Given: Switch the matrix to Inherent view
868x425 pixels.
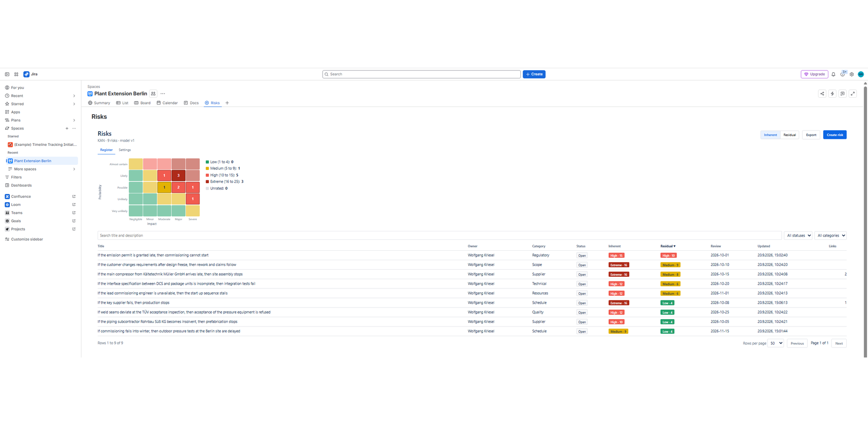Looking at the screenshot, I should pyautogui.click(x=770, y=135).
